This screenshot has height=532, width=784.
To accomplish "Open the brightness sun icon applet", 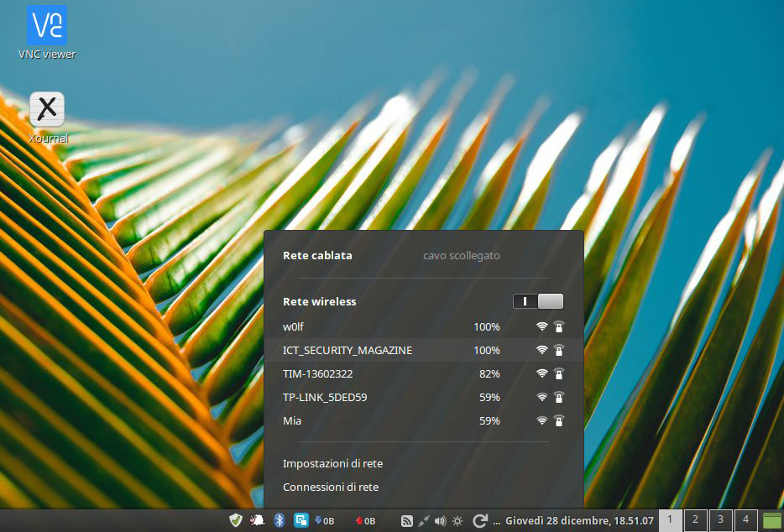I will (x=457, y=521).
